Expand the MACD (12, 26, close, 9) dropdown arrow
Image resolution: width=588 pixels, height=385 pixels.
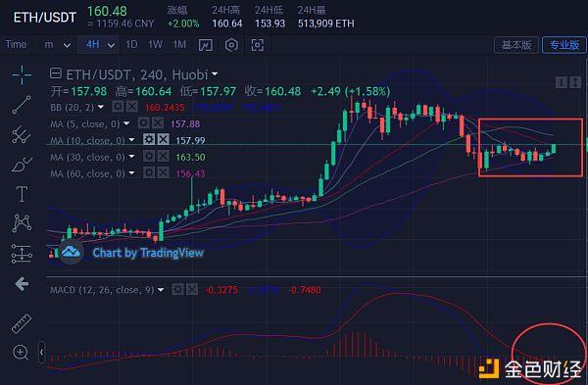pyautogui.click(x=161, y=290)
